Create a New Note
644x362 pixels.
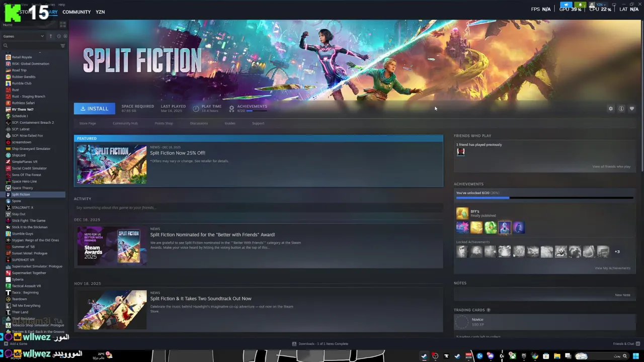tap(622, 295)
